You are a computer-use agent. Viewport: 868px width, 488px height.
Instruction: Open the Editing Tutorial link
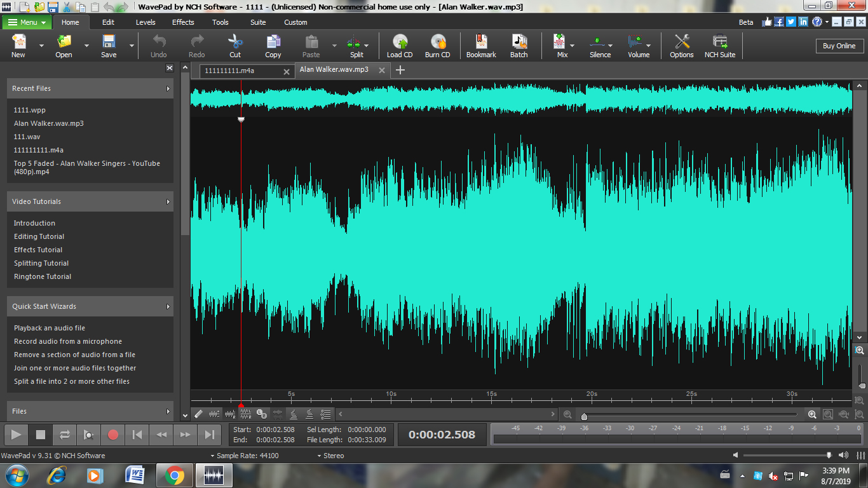pos(39,236)
